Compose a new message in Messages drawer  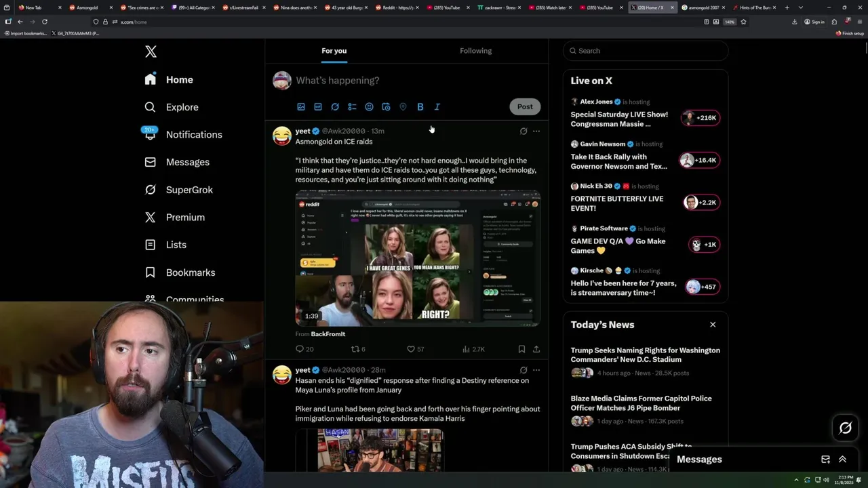click(825, 460)
